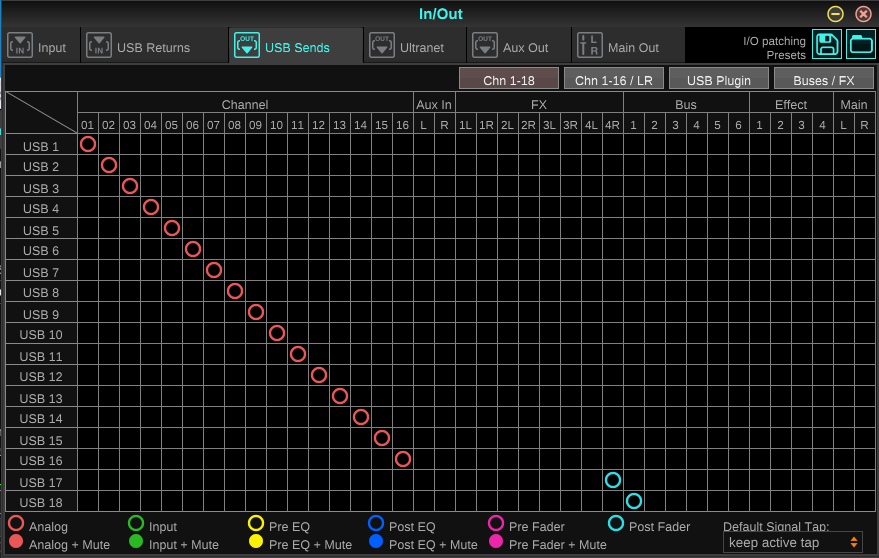Click the Main Out LR icon
Viewport: 879px width, 558px height.
590,47
